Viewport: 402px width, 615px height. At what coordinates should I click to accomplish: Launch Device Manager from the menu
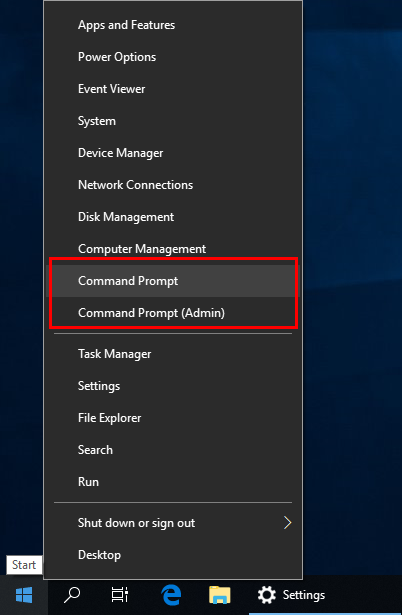tap(173, 153)
